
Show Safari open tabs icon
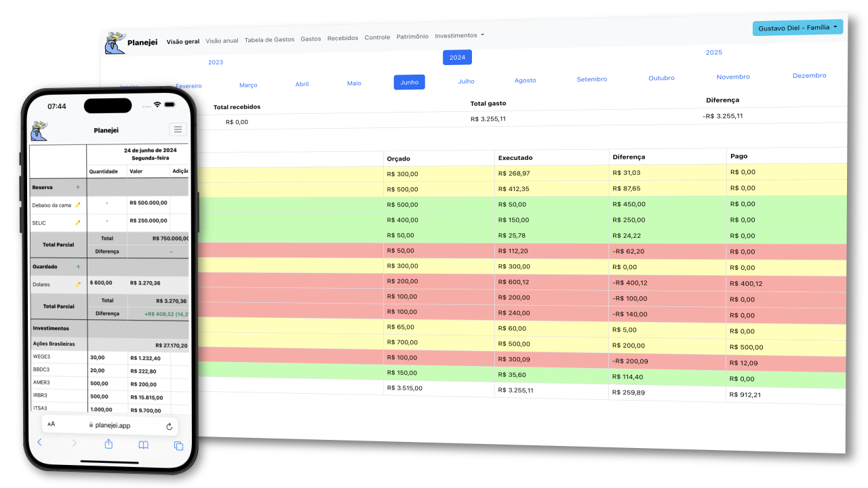[179, 446]
